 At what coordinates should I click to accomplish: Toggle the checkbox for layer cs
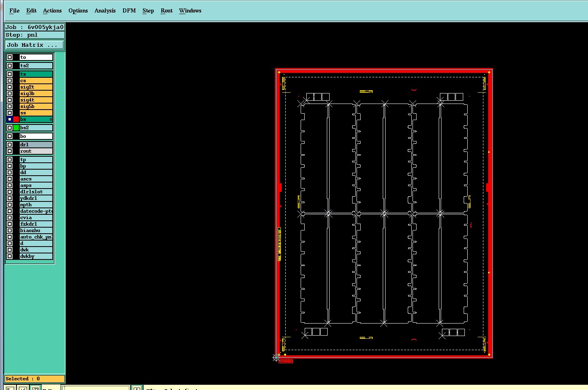(x=10, y=81)
